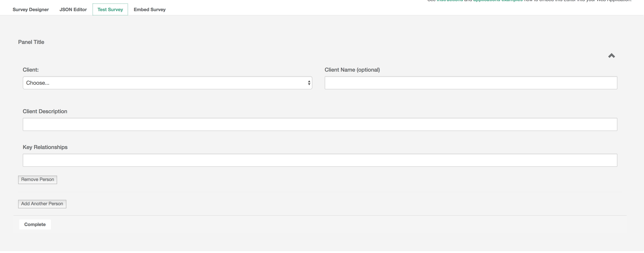Select the Test Survey tab
Viewport: 644px width, 253px height.
(x=110, y=9)
